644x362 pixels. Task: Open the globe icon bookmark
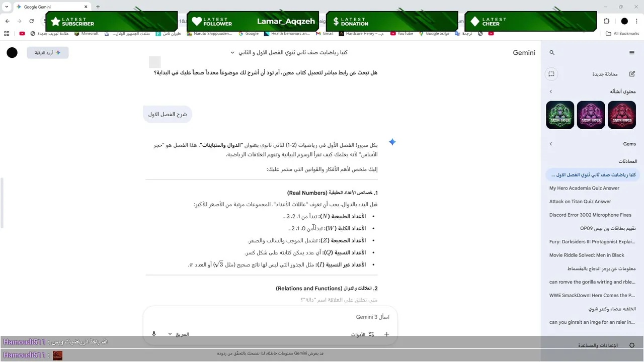point(480,34)
